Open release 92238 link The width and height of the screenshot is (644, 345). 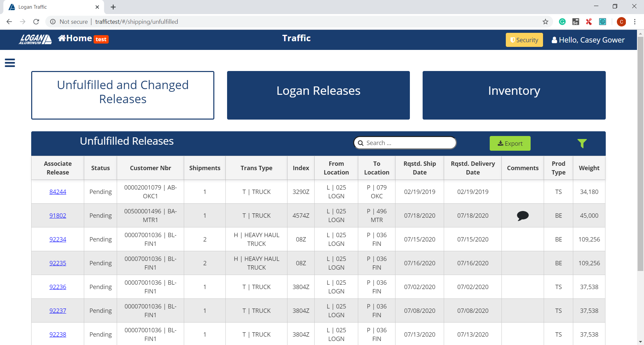click(58, 335)
